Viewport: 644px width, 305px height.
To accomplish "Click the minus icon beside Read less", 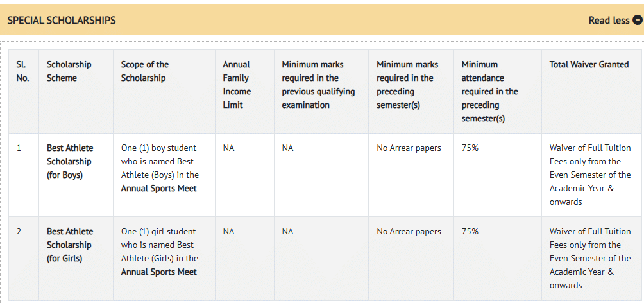I will (x=637, y=21).
